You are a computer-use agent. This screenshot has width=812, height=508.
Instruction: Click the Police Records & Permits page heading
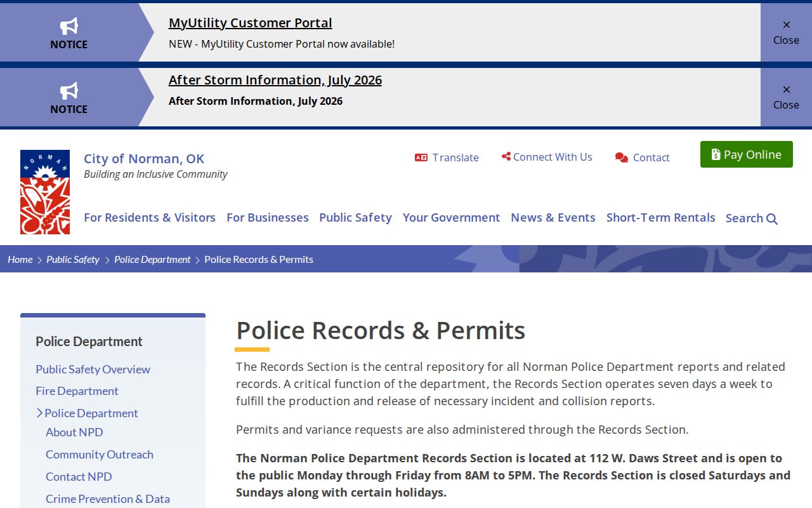(381, 331)
